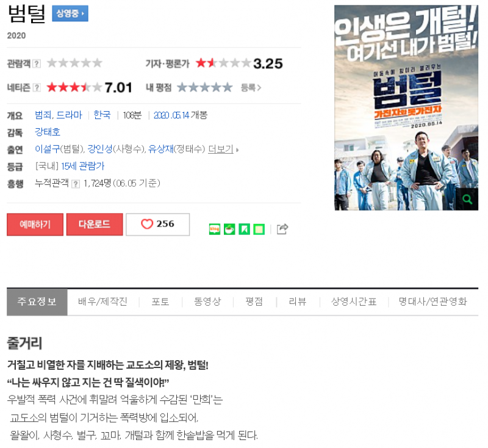The image size is (488, 448).
Task: Click the green bookmark share icon
Action: pyautogui.click(x=244, y=229)
